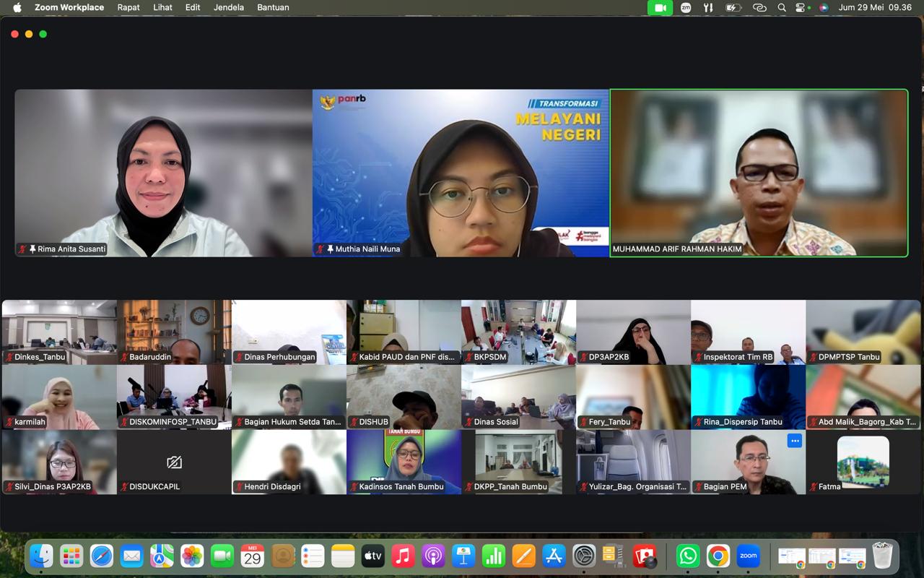Click the Zoom Workplace app menu
Image resolution: width=924 pixels, height=578 pixels.
(x=69, y=8)
